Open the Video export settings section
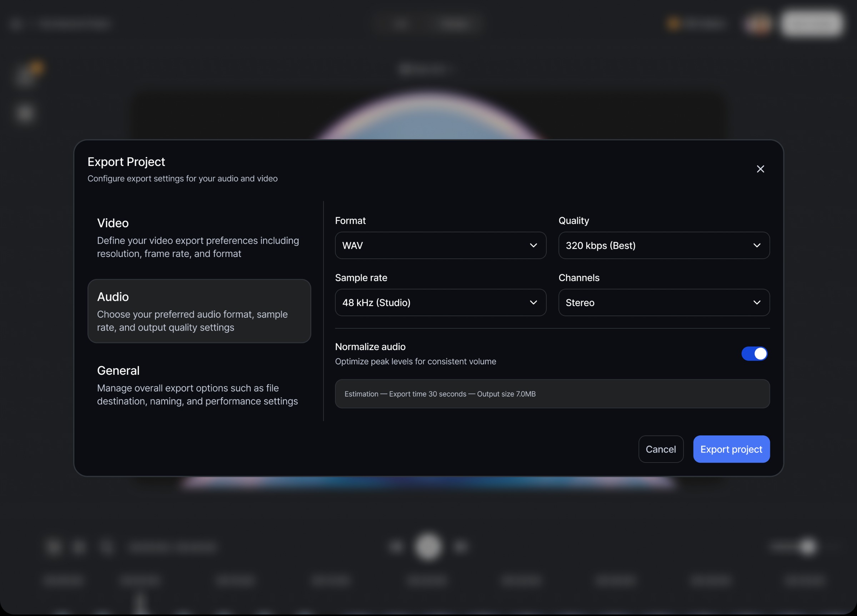 coord(199,237)
